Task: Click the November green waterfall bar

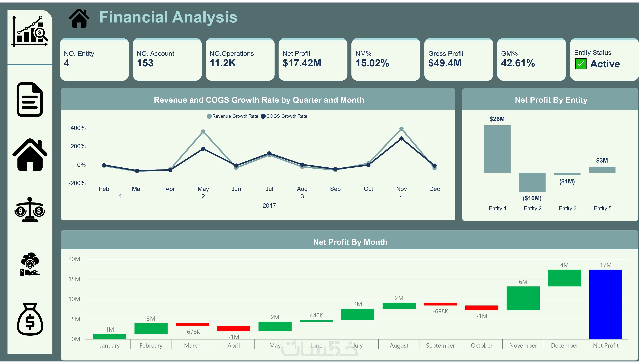Action: [x=523, y=298]
